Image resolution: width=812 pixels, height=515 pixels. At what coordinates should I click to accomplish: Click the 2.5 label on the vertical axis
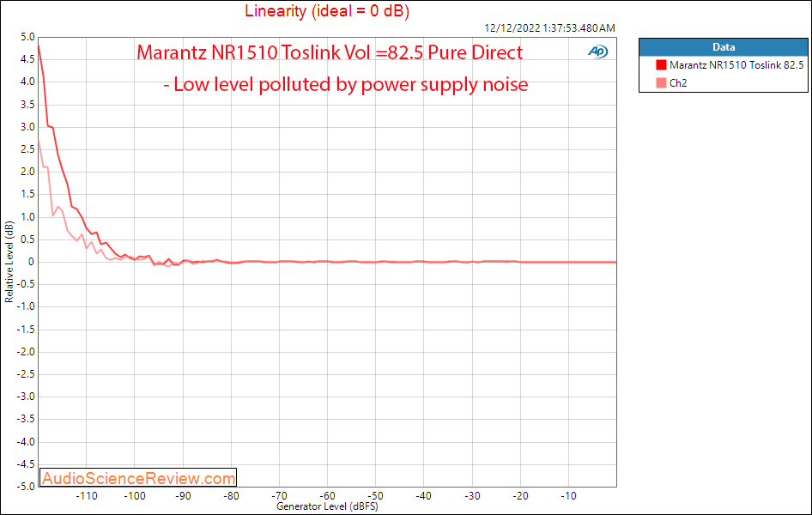tap(28, 149)
